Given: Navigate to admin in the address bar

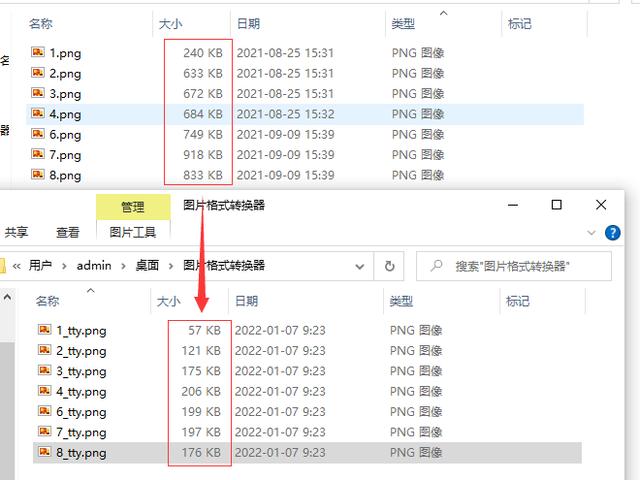Looking at the screenshot, I should tap(94, 266).
